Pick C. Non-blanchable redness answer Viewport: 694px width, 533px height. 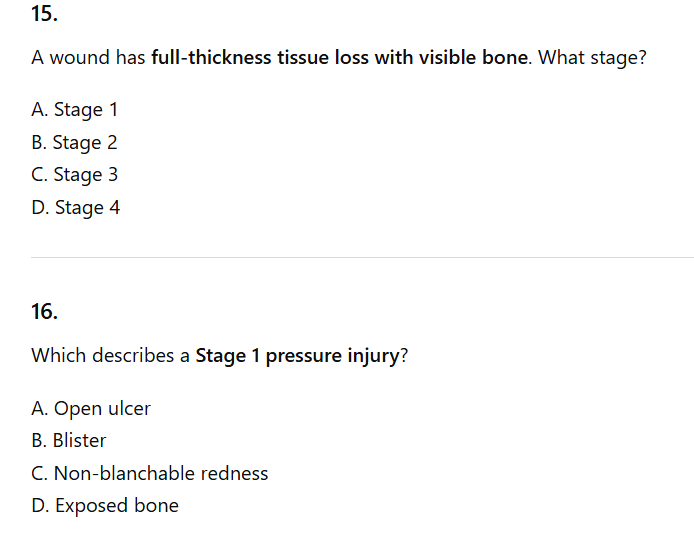click(150, 473)
